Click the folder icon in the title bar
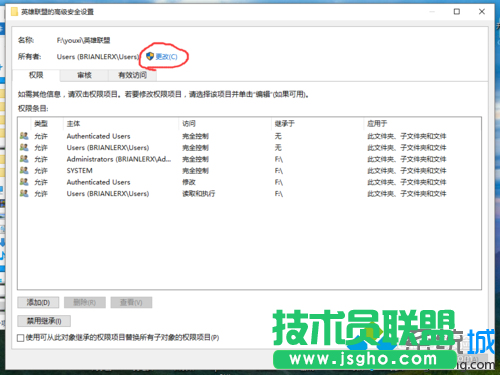Viewport: 500px width, 375px height. coord(14,12)
